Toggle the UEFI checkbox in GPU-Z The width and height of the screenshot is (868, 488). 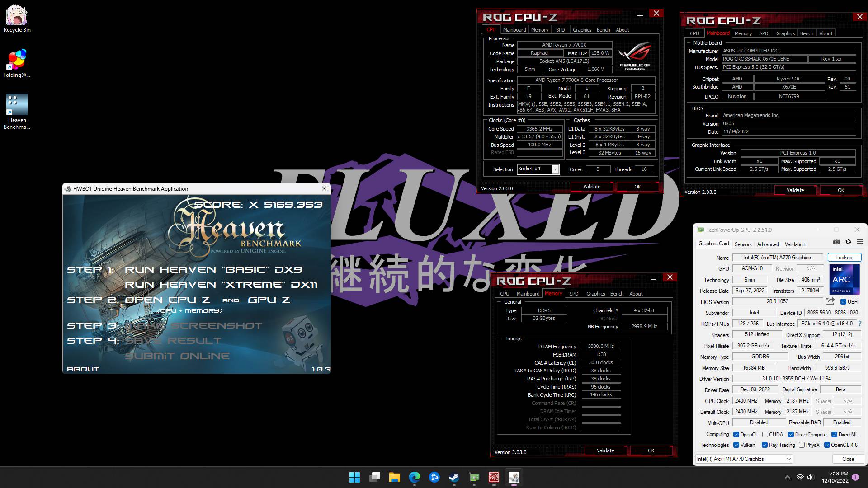[x=843, y=302]
